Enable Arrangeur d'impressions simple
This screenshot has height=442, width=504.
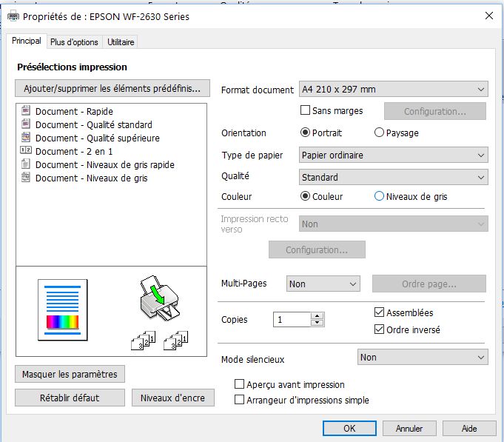point(239,400)
